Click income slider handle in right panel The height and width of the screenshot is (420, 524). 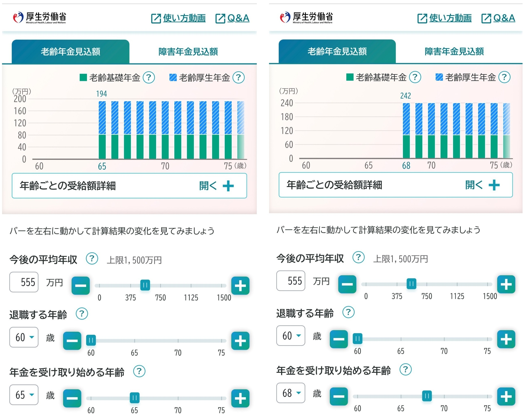(411, 284)
